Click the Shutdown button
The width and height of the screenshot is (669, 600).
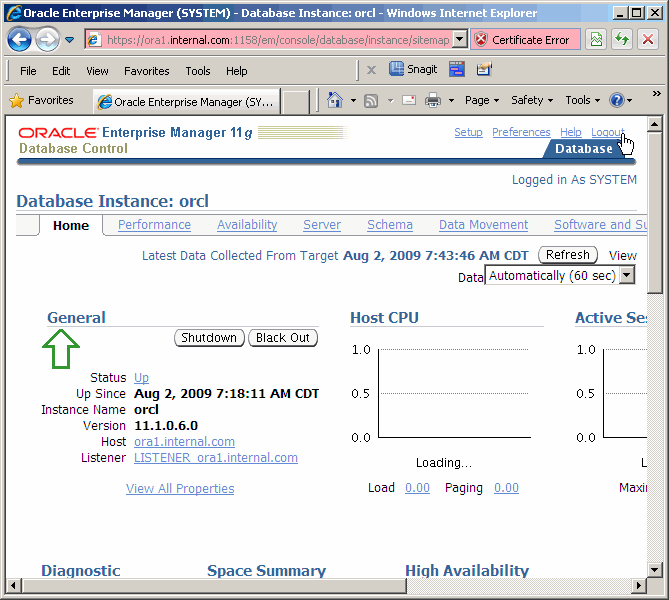[209, 338]
